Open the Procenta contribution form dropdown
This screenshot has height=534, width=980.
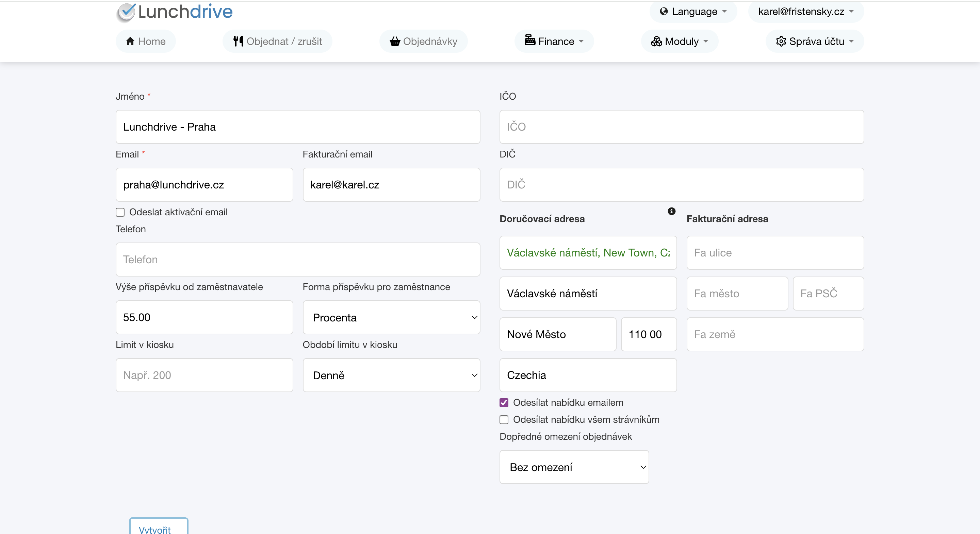(391, 318)
